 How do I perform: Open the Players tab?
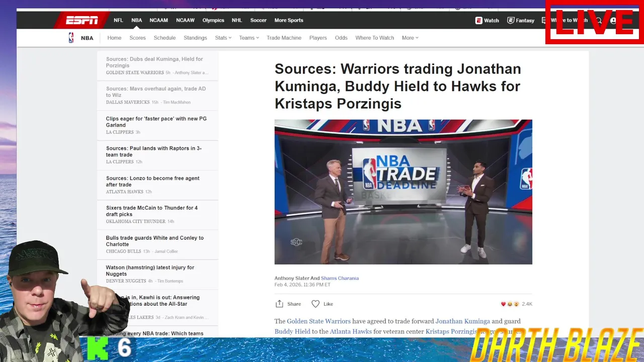click(318, 38)
